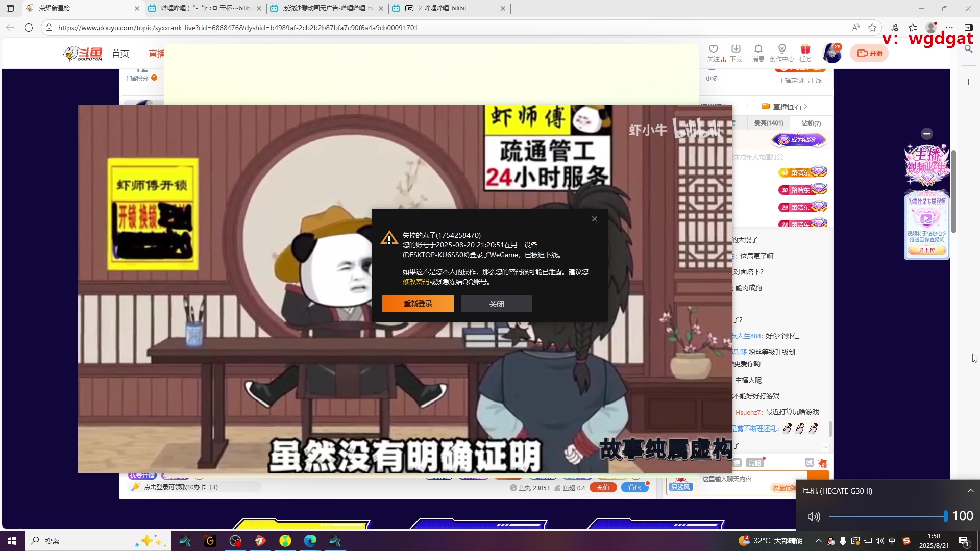Click 点击登录可领取10办卡 prompt

coord(180,487)
